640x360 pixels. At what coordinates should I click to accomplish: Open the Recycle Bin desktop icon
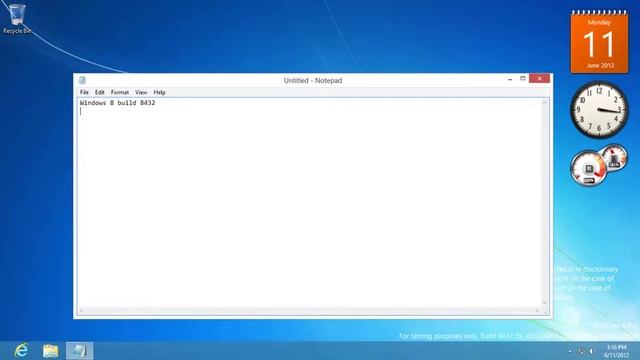coord(17,19)
